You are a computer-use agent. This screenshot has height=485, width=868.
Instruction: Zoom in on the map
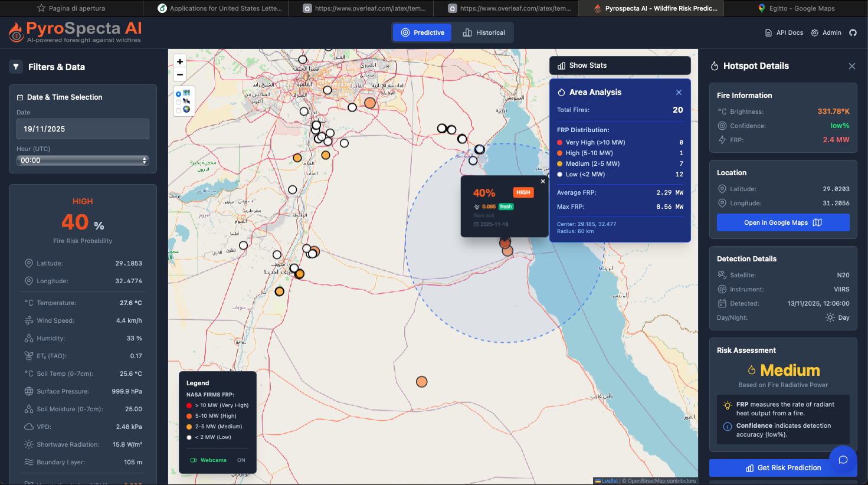pos(180,61)
